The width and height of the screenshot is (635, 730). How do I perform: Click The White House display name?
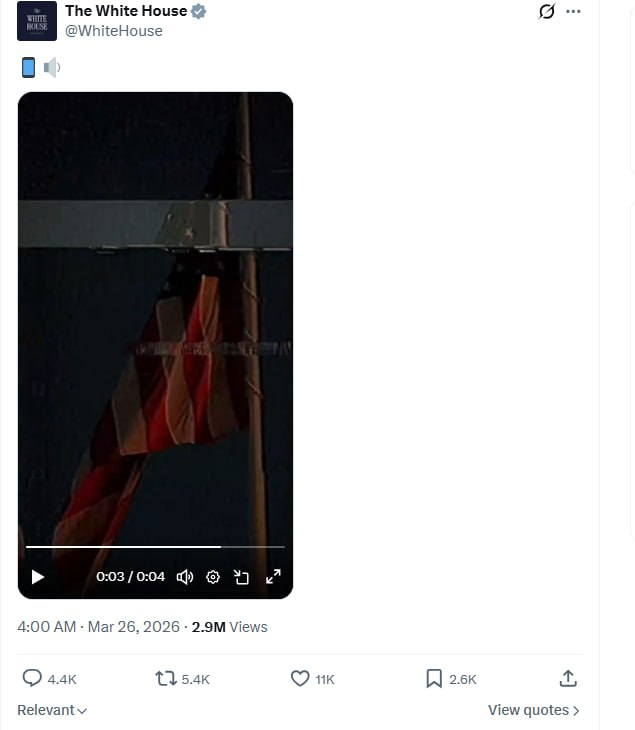click(126, 11)
